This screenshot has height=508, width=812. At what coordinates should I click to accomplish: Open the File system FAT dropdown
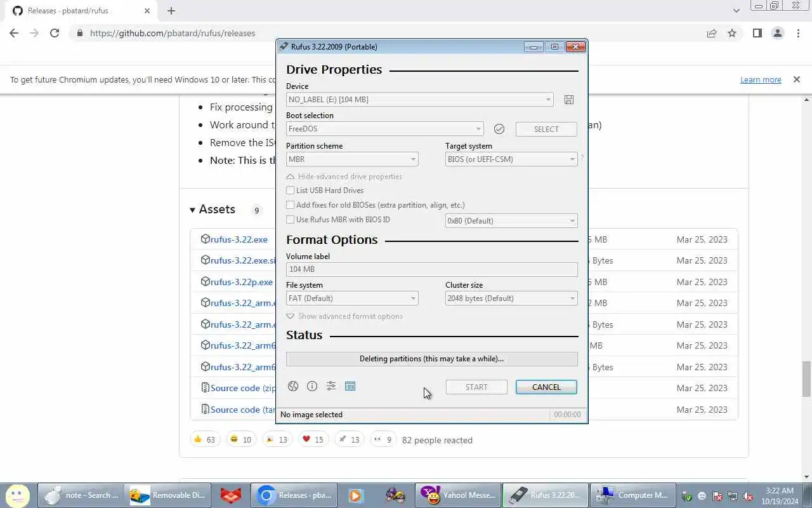352,298
